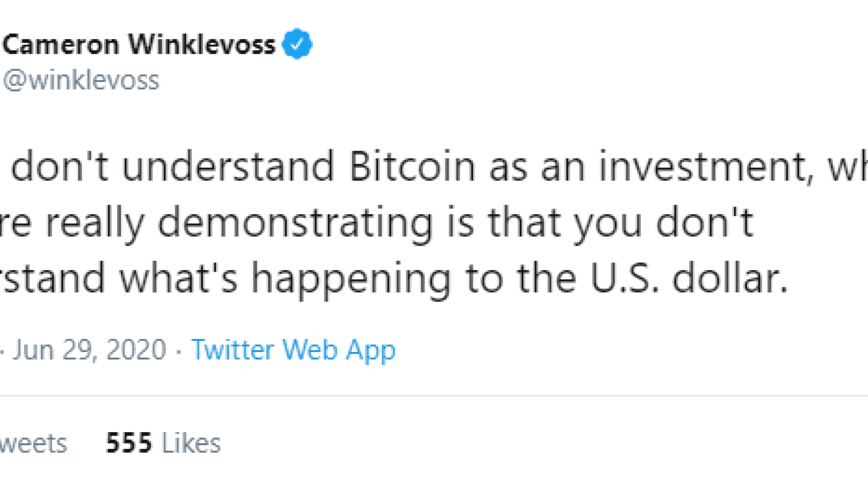Click the blue verified badge icon

(297, 44)
